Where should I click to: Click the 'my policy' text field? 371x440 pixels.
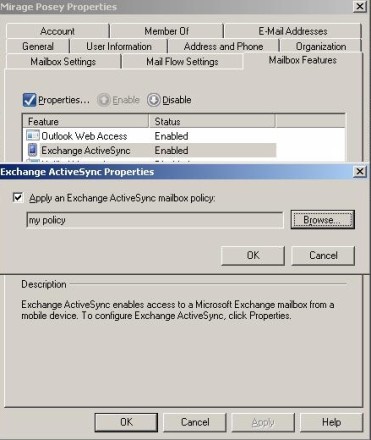click(155, 220)
